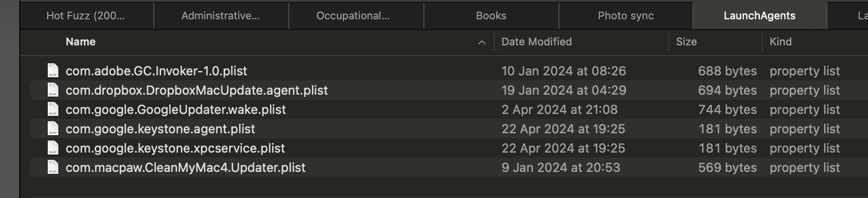868x198 pixels.
Task: Click the GoogleUpdater.wake plist file icon
Action: coord(53,110)
